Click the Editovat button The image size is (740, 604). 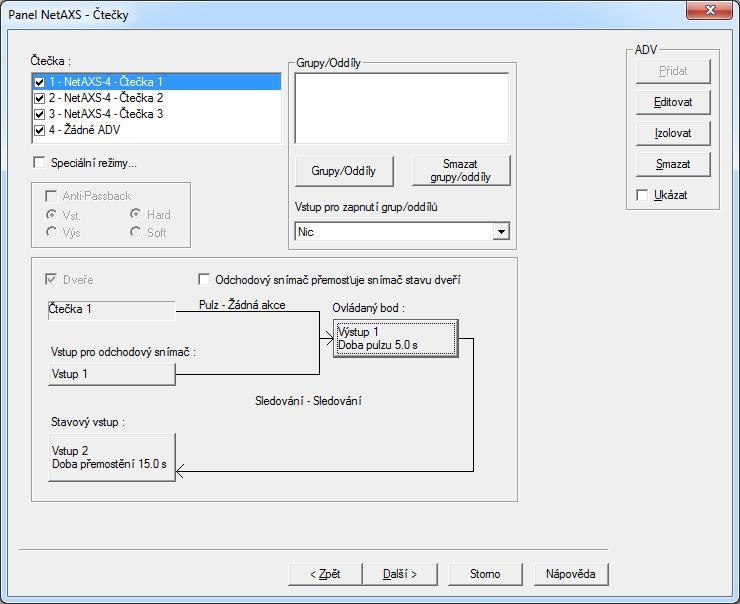point(673,102)
